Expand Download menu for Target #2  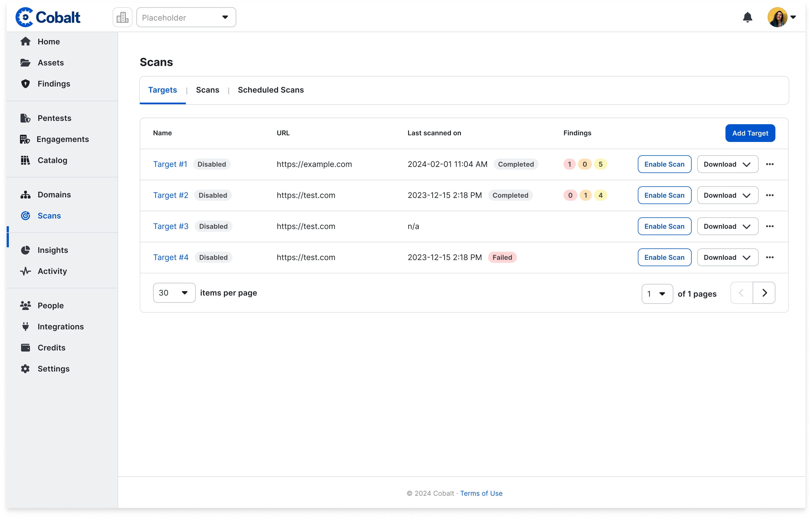728,195
